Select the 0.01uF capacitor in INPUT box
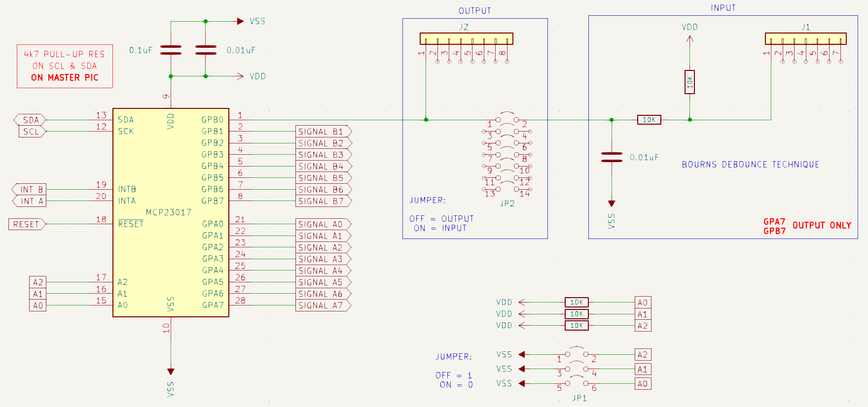The height and width of the screenshot is (407, 868). [612, 157]
